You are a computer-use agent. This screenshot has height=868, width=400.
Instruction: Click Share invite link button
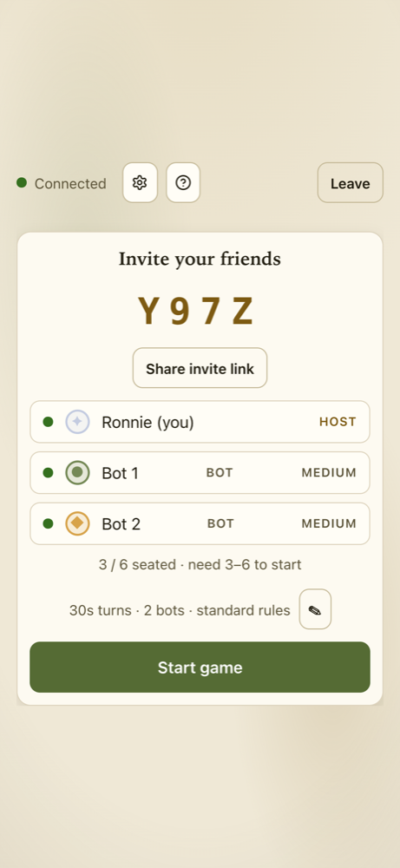(200, 368)
